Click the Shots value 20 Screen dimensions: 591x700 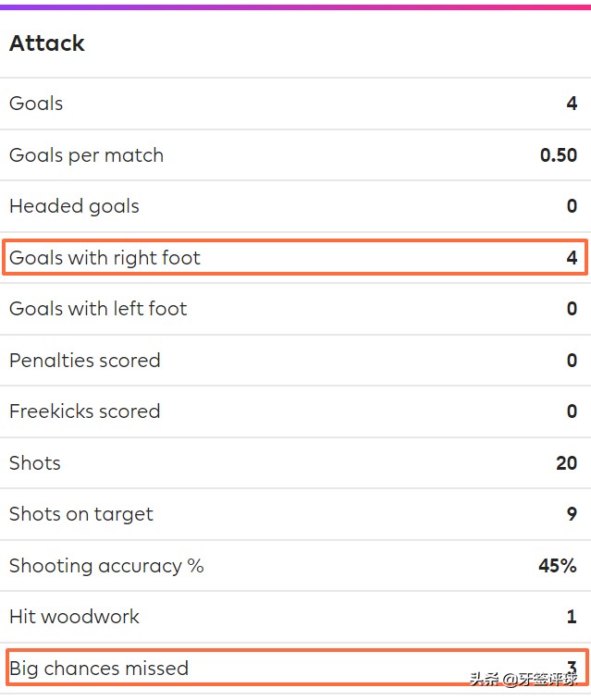pos(566,463)
